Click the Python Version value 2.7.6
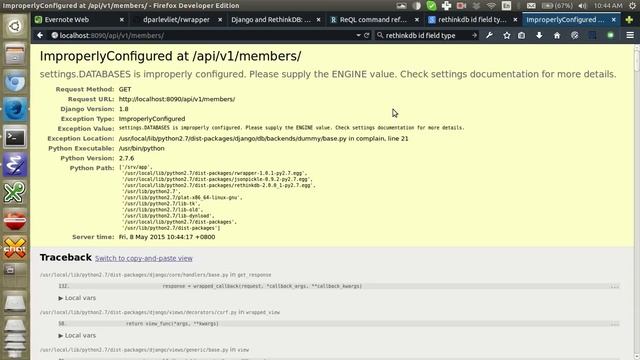The width and height of the screenshot is (640, 360). pos(127,158)
